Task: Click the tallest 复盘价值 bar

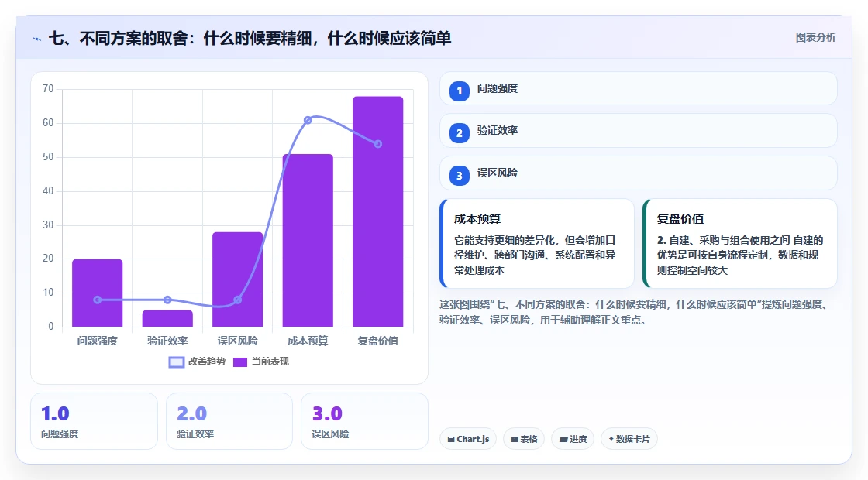Action: pos(378,212)
